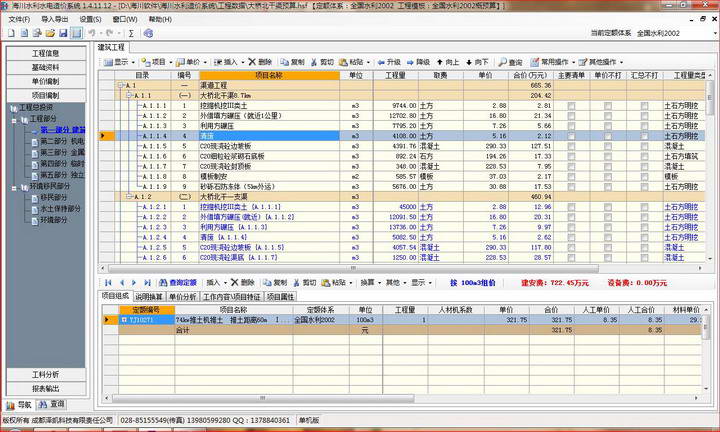720x432 pixels.
Task: Switch to the 项目属性 tab
Action: [x=280, y=297]
